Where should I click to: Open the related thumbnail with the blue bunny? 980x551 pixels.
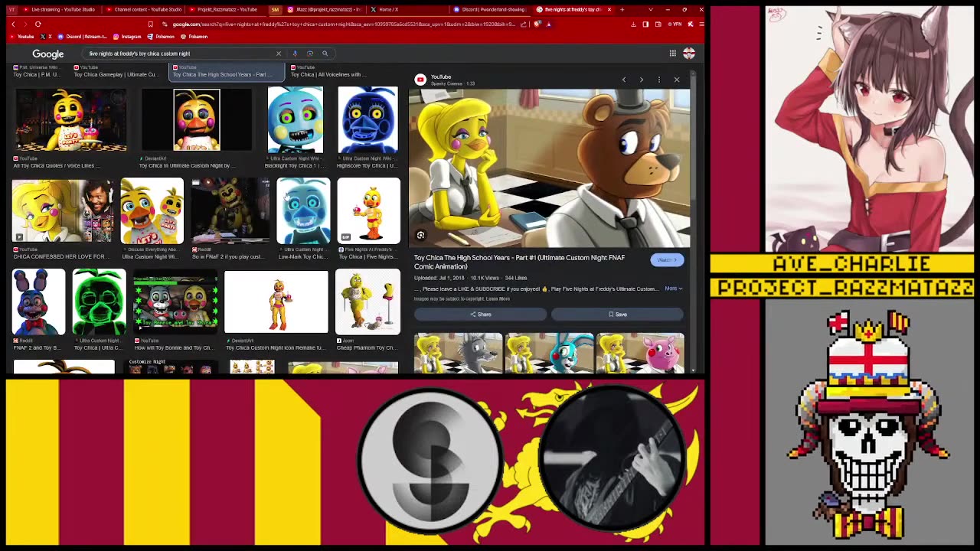(x=549, y=354)
